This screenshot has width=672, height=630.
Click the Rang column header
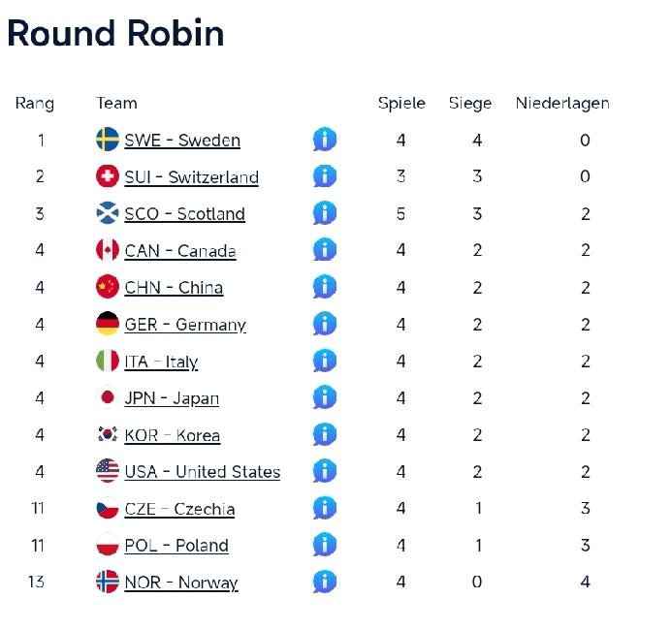35,103
